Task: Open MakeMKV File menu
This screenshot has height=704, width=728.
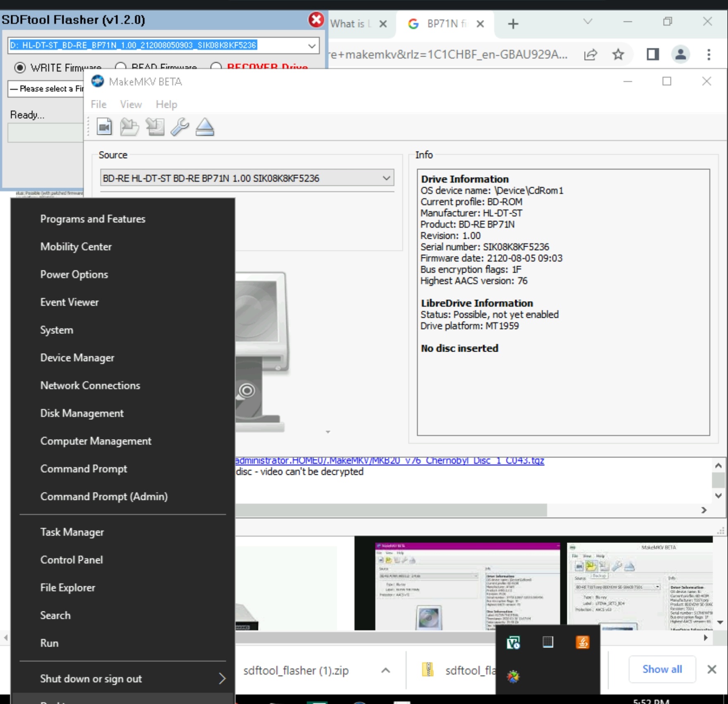Action: pos(99,104)
